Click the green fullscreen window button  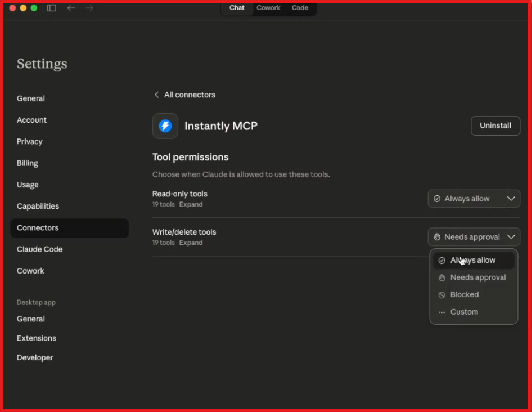[x=34, y=8]
